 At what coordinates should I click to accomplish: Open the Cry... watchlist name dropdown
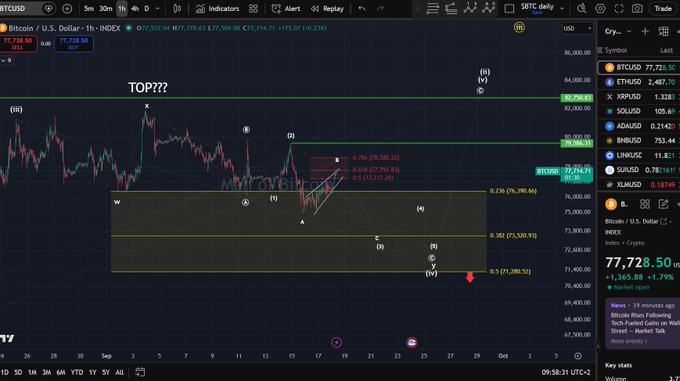tap(618, 31)
